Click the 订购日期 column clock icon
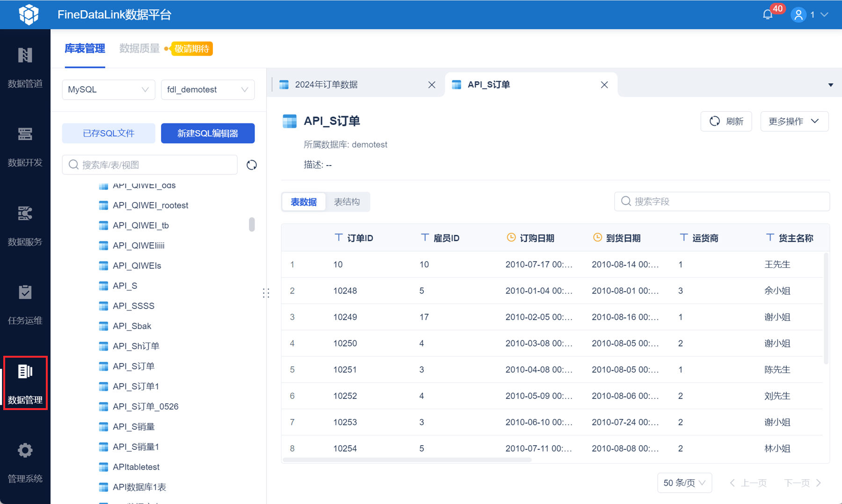This screenshot has height=504, width=842. point(511,238)
